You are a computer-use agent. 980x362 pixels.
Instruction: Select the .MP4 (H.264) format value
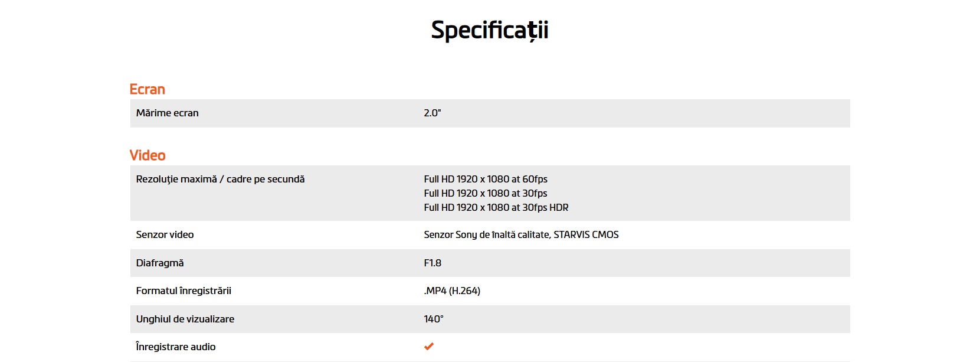(x=452, y=291)
